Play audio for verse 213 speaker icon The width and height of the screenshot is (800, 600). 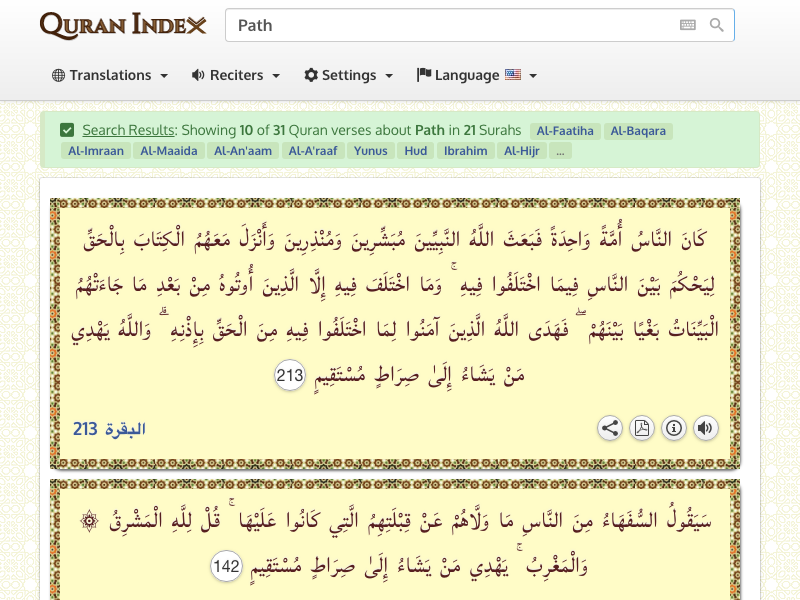(x=706, y=428)
